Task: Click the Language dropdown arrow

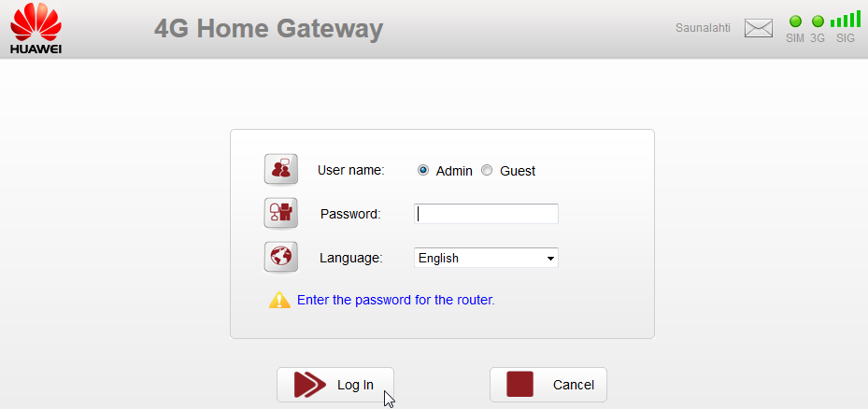Action: coord(550,259)
